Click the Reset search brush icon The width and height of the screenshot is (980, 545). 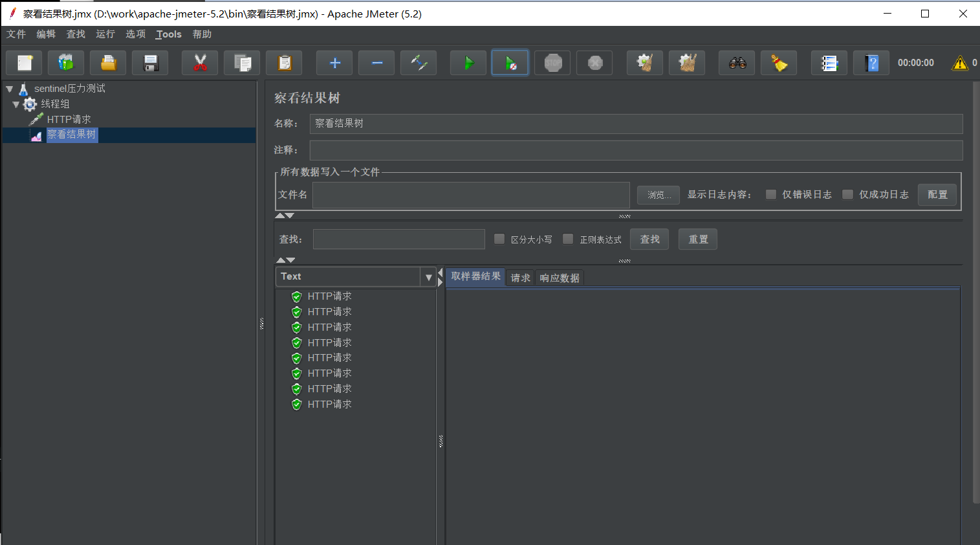779,63
